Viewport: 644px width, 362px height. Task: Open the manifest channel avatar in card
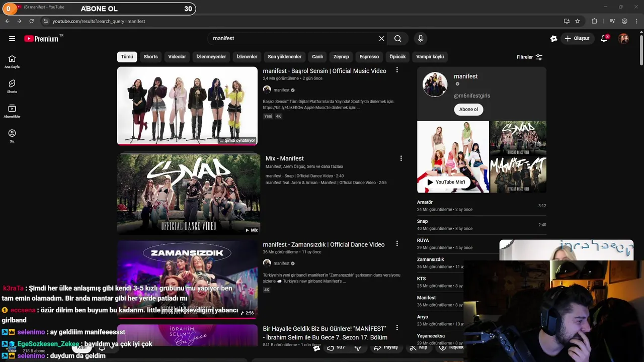(435, 84)
